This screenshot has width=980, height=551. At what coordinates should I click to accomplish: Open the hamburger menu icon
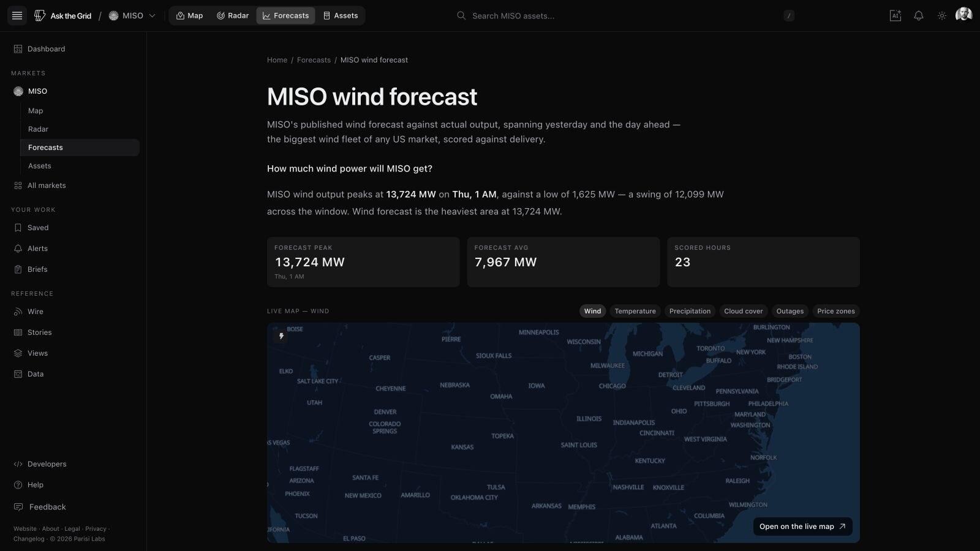pos(17,16)
